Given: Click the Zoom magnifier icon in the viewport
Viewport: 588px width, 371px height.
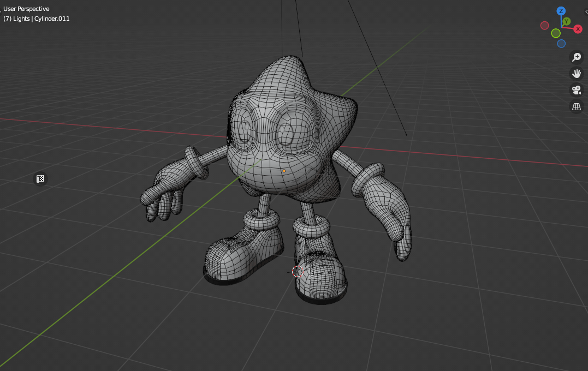Looking at the screenshot, I should tap(577, 57).
